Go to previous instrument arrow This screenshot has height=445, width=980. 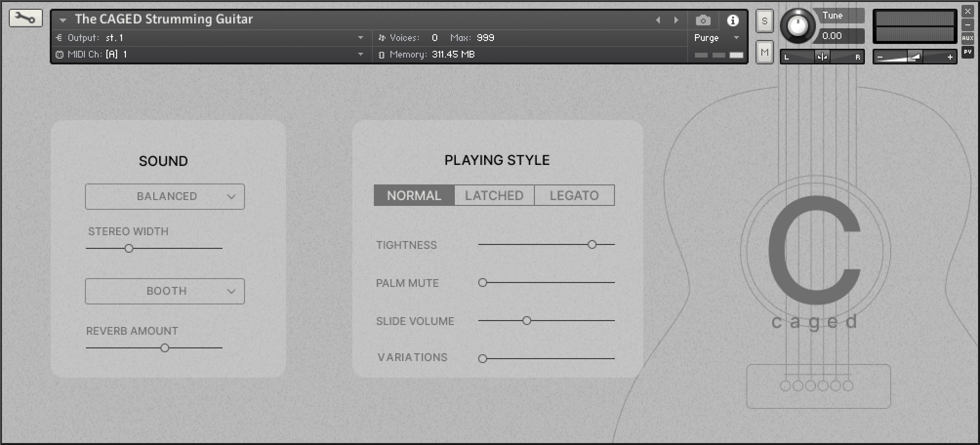coord(658,20)
